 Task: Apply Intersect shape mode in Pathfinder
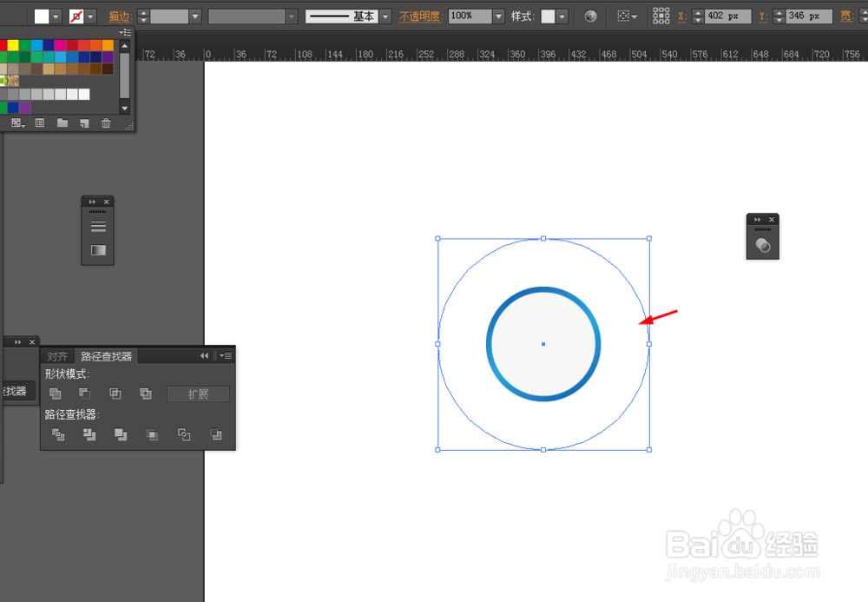click(x=115, y=394)
